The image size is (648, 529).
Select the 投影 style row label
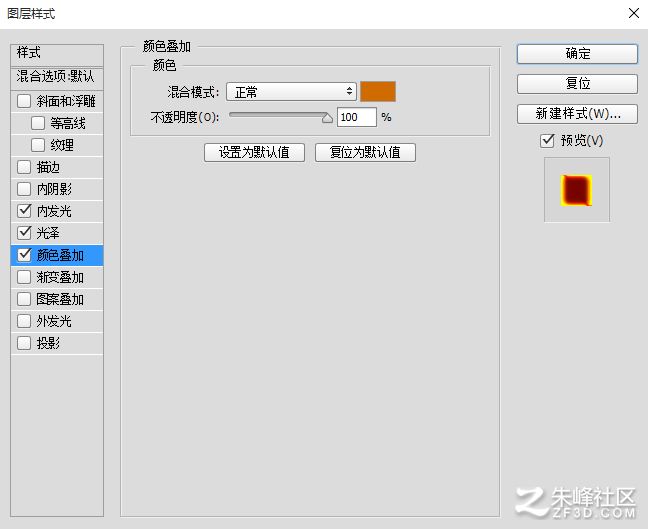click(x=48, y=343)
